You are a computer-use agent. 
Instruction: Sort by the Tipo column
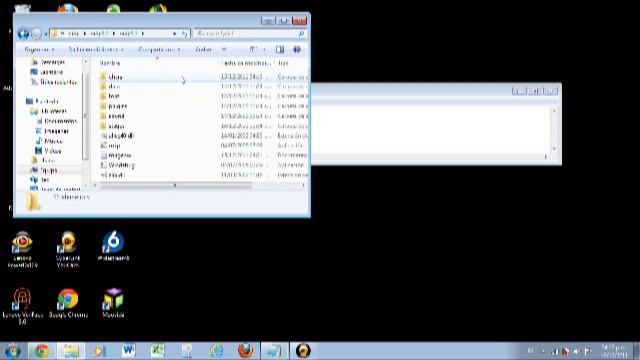click(x=283, y=63)
